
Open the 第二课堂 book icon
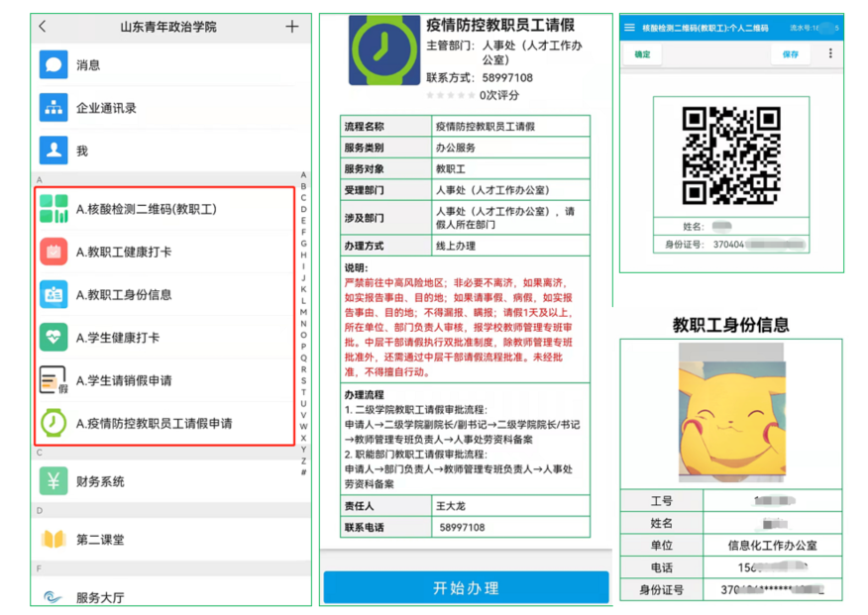[54, 540]
